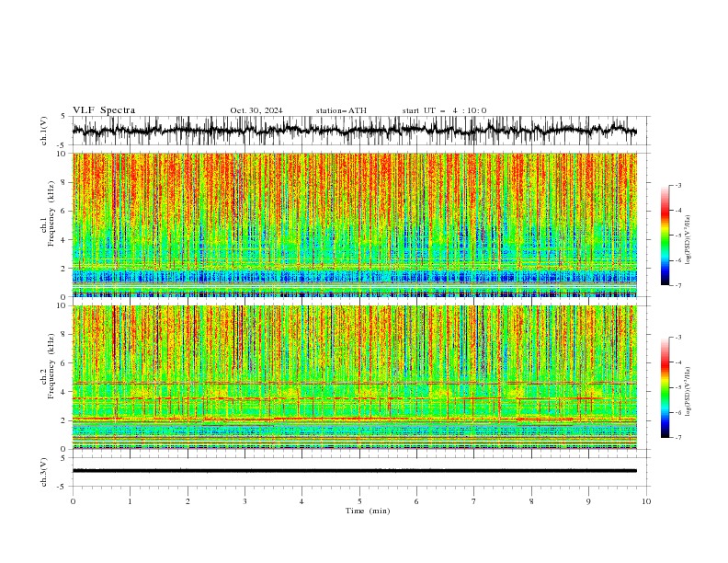Screen dimensions: 728x563
Task: Click the "station=ATH" label
Action: tap(341, 110)
